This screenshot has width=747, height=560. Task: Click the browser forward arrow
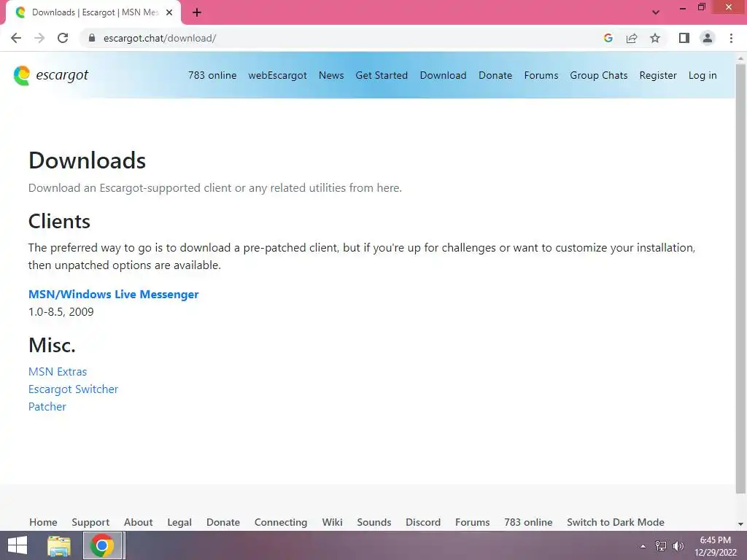39,38
